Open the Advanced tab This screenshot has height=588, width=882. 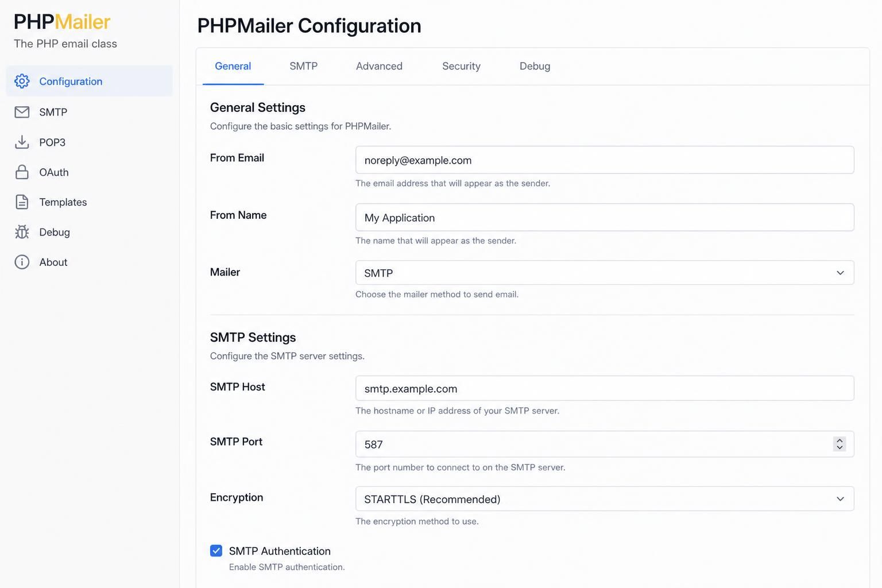coord(379,66)
